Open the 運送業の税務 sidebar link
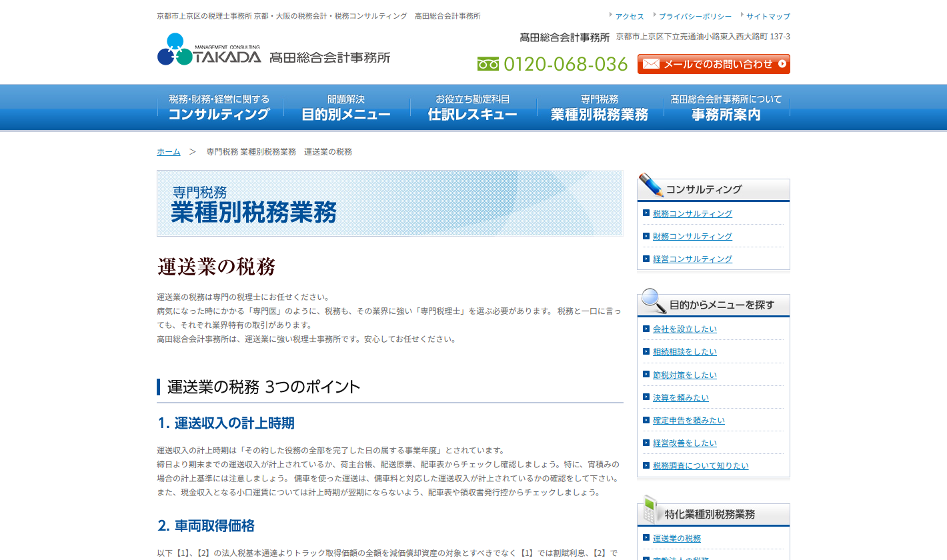947x560 pixels. click(677, 538)
